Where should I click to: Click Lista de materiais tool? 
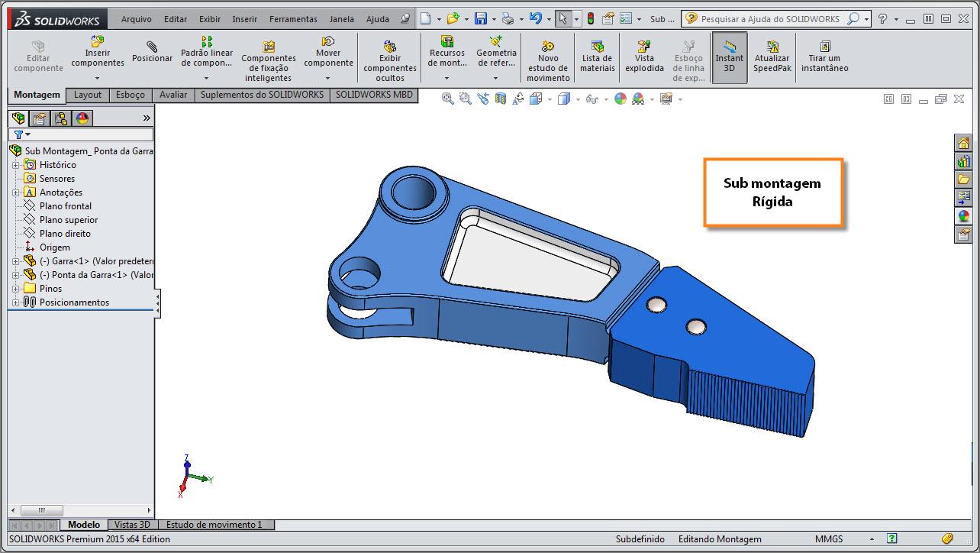point(596,53)
